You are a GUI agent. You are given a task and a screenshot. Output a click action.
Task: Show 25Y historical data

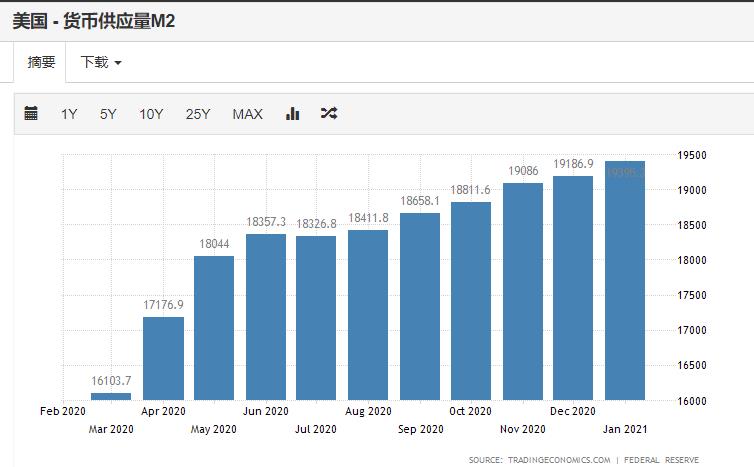198,114
